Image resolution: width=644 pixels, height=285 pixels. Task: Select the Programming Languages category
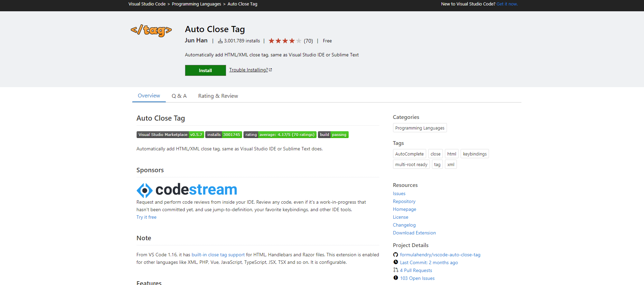[420, 128]
